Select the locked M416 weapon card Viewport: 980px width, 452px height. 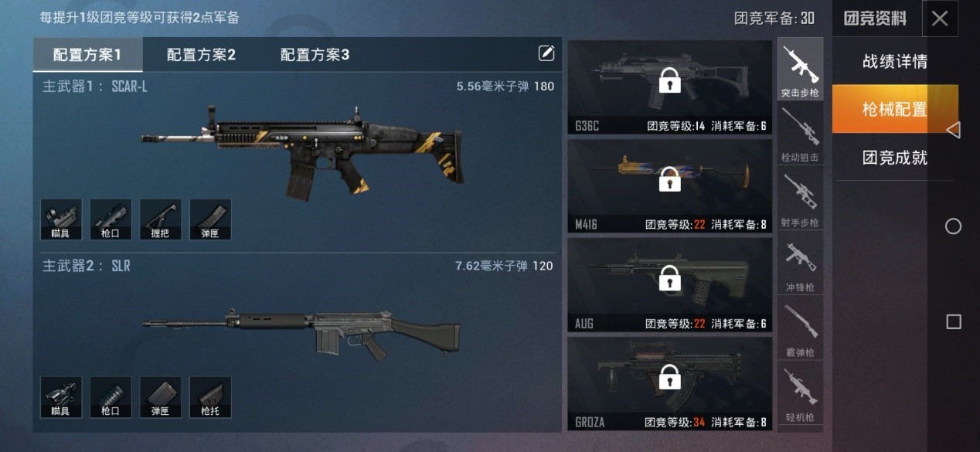click(670, 186)
